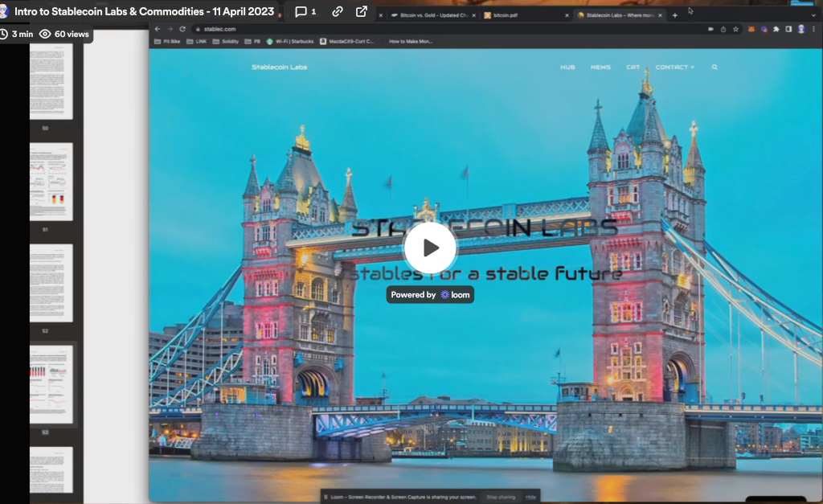This screenshot has height=504, width=823.
Task: Click the website search magnifier icon
Action: [x=714, y=68]
